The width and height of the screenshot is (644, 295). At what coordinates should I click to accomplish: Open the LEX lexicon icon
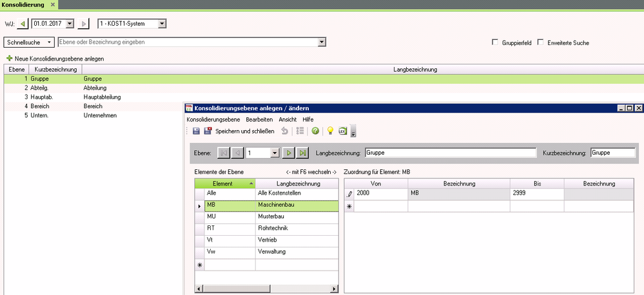coord(343,131)
